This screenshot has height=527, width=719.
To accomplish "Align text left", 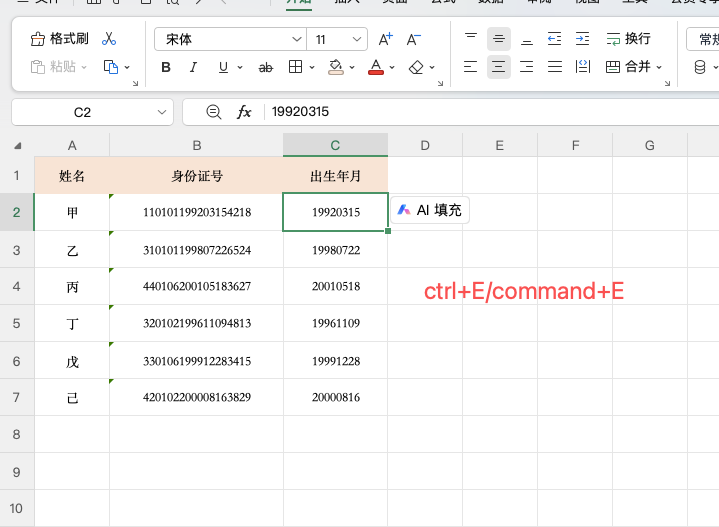I will [x=470, y=67].
